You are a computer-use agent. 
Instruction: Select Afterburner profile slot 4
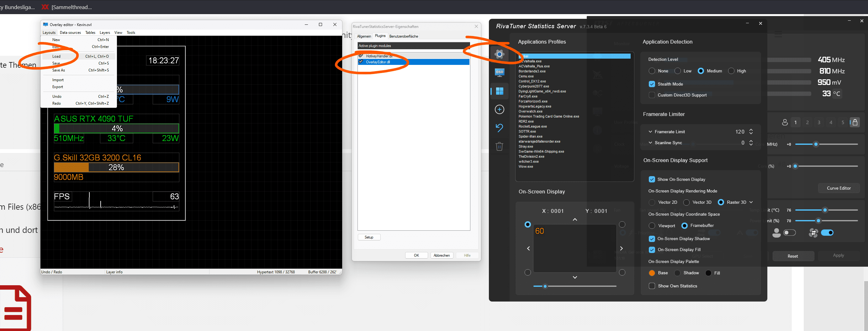click(831, 122)
